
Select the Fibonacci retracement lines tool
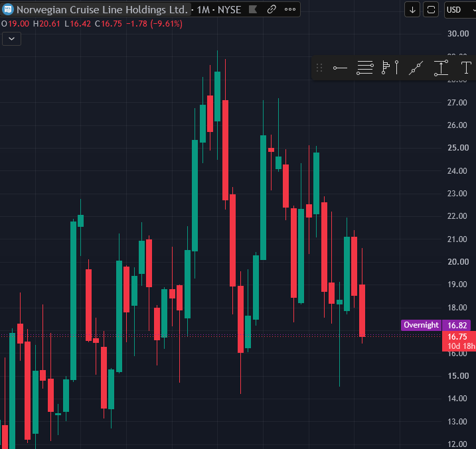point(365,68)
